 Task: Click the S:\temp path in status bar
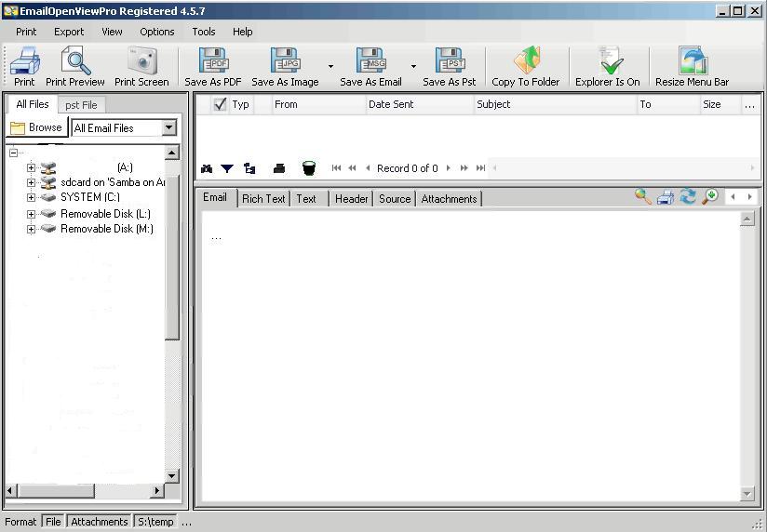coord(155,522)
